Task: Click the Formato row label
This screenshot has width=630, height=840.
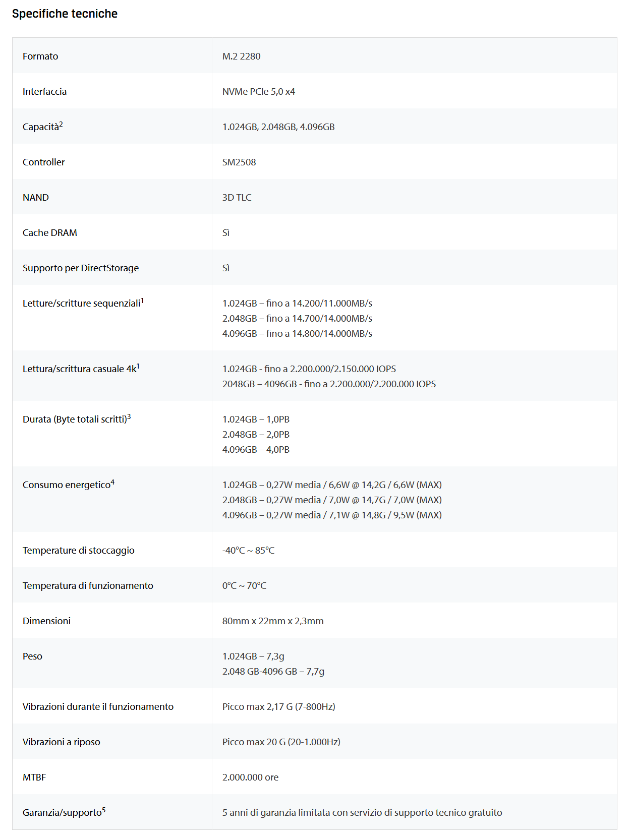Action: pos(40,56)
